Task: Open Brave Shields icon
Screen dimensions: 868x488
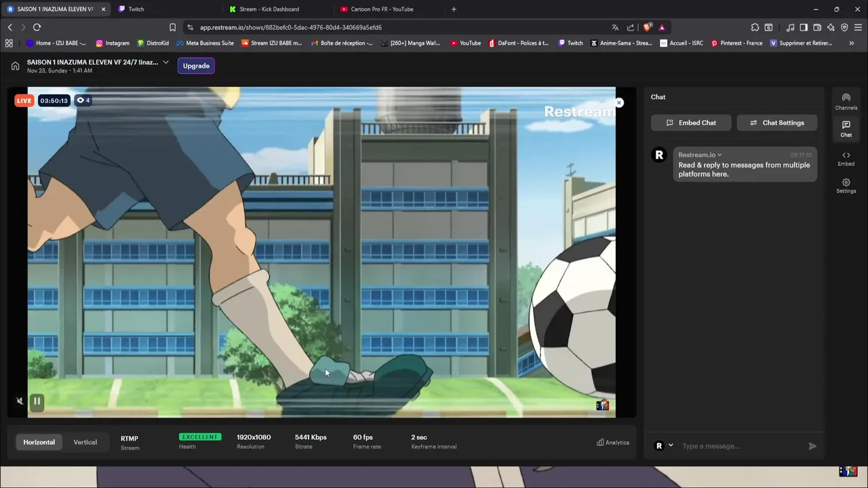Action: click(x=647, y=27)
